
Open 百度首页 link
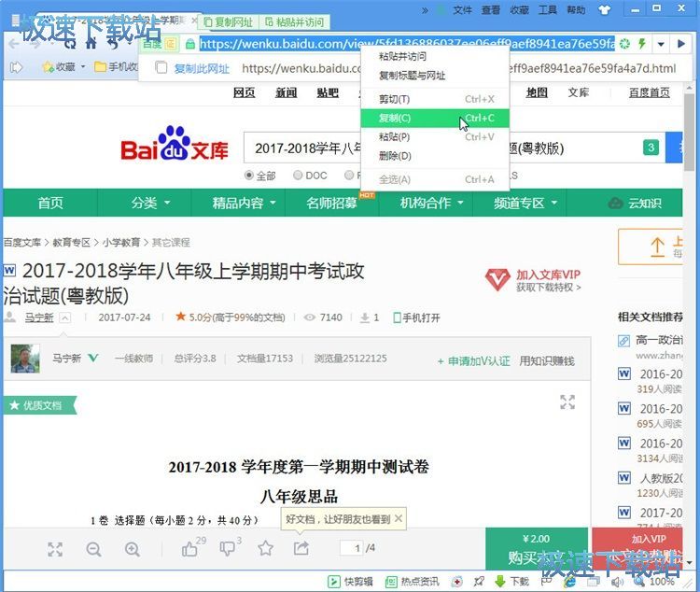649,92
